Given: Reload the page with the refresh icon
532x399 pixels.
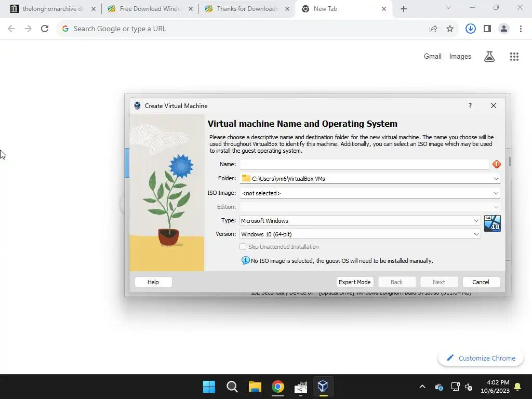Looking at the screenshot, I should 45,29.
